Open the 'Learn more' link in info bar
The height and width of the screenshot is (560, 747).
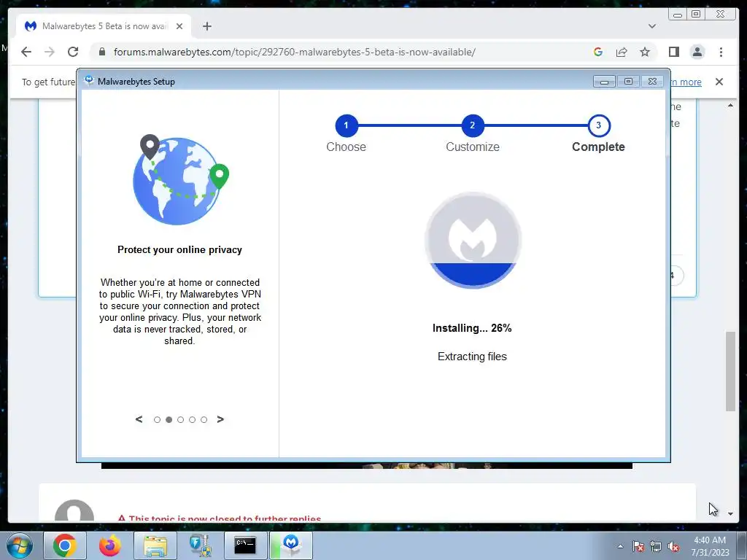[686, 82]
